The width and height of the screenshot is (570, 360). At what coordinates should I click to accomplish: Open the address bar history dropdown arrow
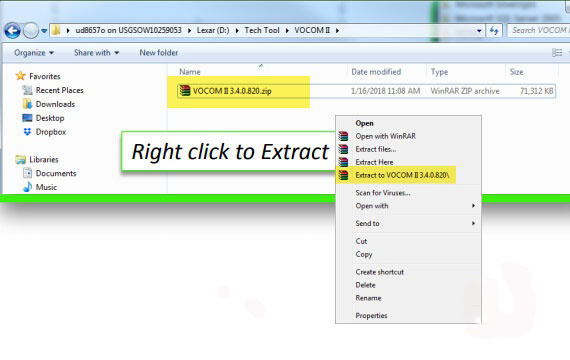point(479,31)
